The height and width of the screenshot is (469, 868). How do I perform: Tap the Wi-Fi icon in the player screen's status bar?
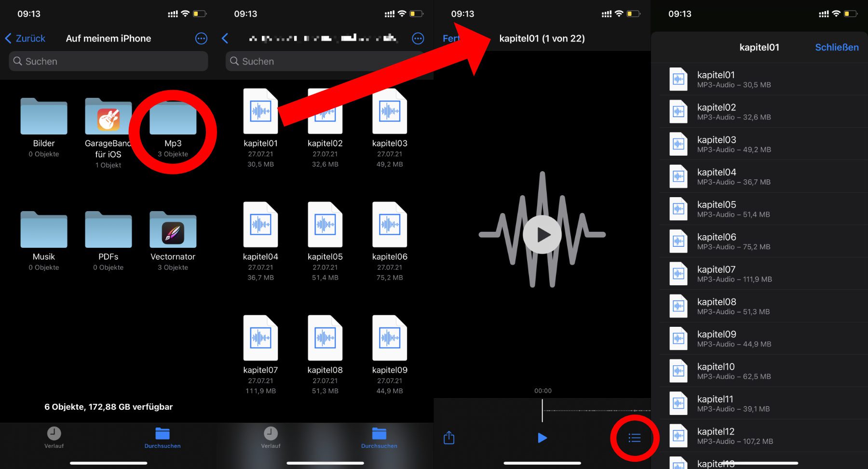pyautogui.click(x=619, y=13)
